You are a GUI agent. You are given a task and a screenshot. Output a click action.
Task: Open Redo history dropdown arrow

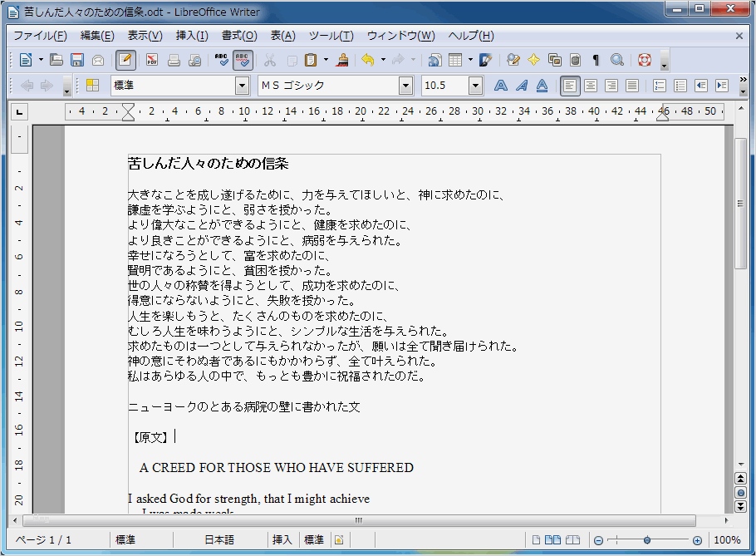coord(413,61)
